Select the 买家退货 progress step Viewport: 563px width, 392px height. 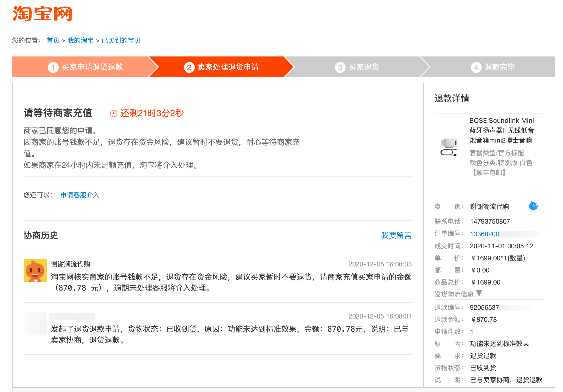(x=364, y=67)
